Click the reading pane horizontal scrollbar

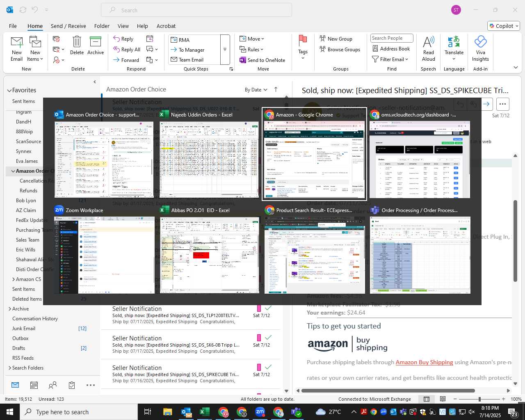(x=388, y=390)
